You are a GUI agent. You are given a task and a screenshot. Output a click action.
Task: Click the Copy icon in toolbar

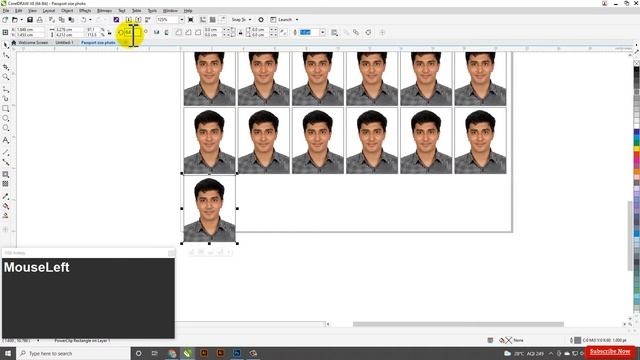pyautogui.click(x=62, y=20)
